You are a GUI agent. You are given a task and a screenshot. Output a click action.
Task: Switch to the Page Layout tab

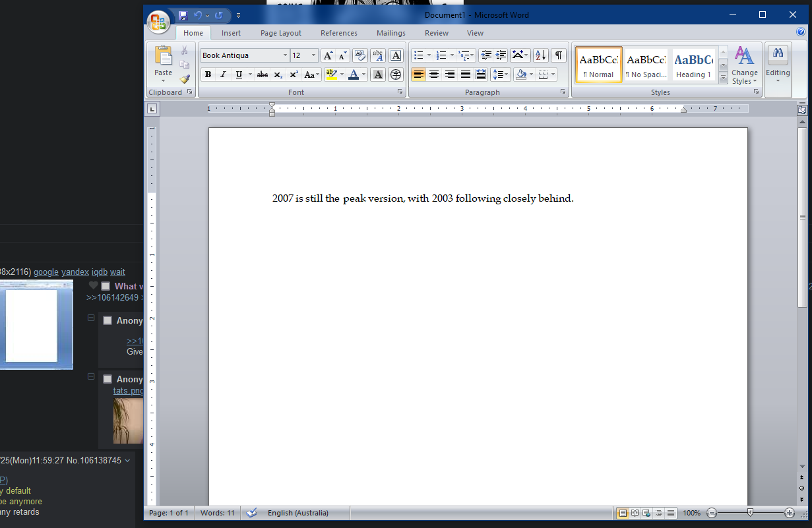pyautogui.click(x=281, y=33)
